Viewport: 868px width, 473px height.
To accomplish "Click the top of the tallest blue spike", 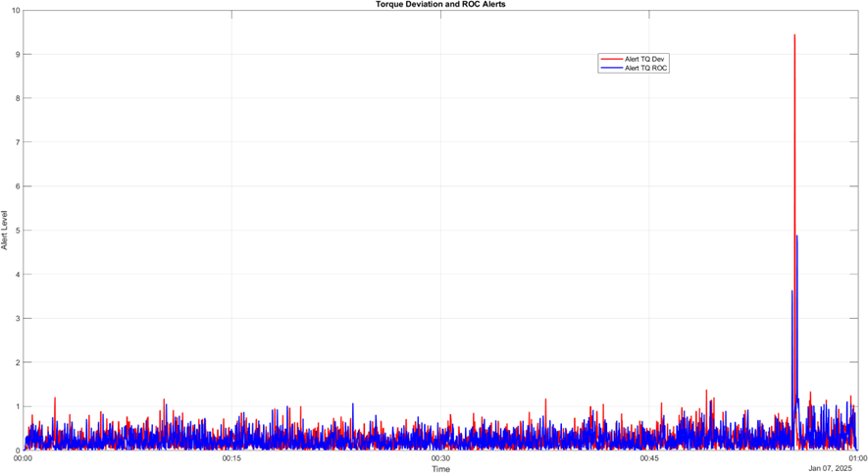I will 796,236.
